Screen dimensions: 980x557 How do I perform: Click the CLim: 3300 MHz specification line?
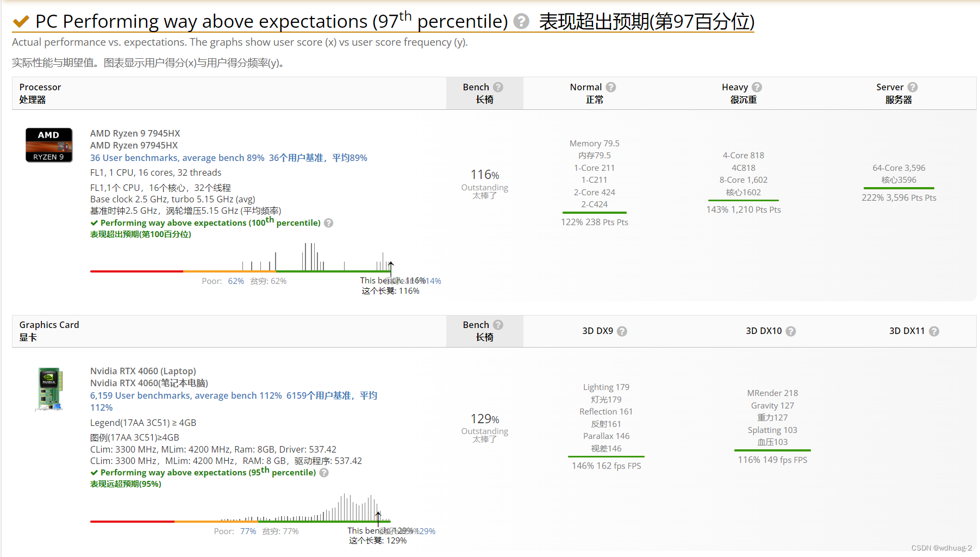213,449
